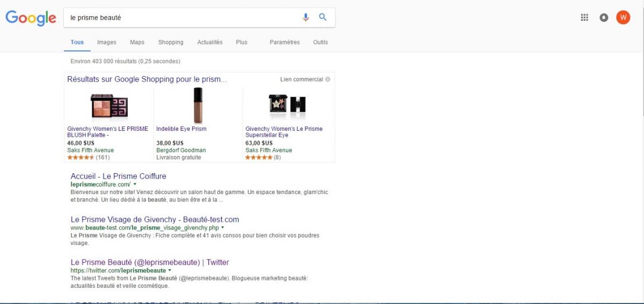Submit search with magnifying glass icon
The width and height of the screenshot is (644, 304).
pyautogui.click(x=323, y=17)
